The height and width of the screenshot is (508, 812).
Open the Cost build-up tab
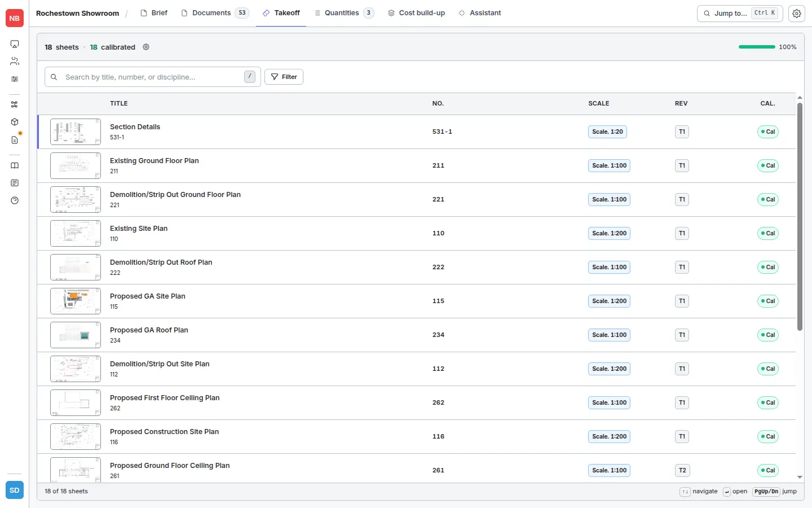point(416,13)
